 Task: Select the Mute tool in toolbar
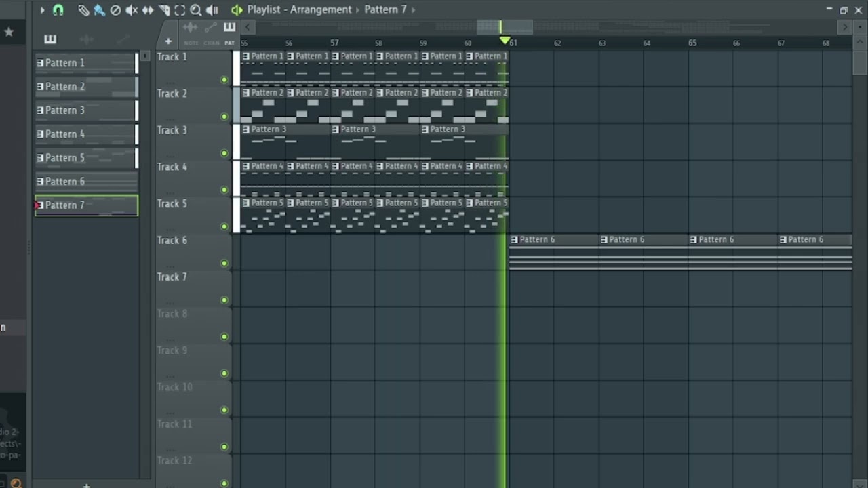[x=132, y=10]
